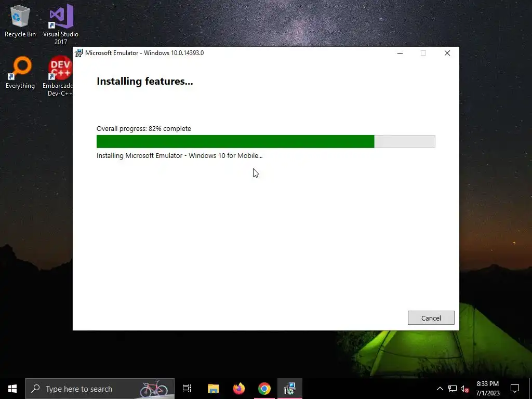Viewport: 532px width, 399px height.
Task: Click the emulator installer taskbar icon
Action: tap(290, 389)
